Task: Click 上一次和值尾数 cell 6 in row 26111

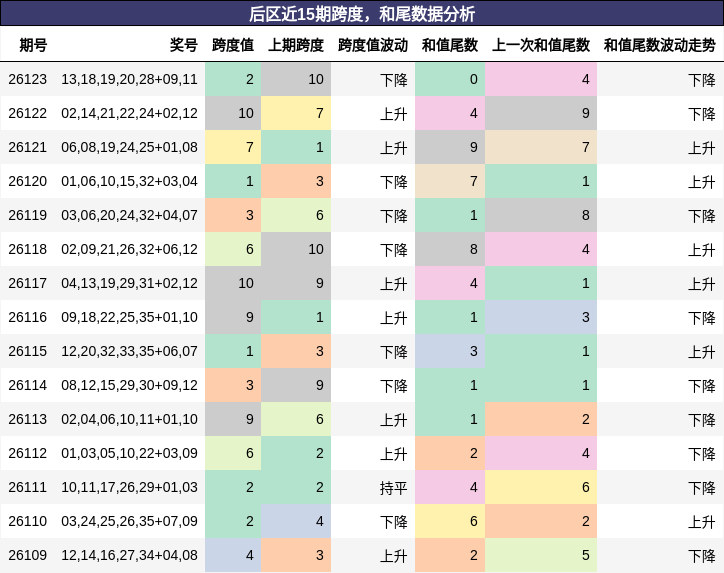Action: pyautogui.click(x=541, y=487)
